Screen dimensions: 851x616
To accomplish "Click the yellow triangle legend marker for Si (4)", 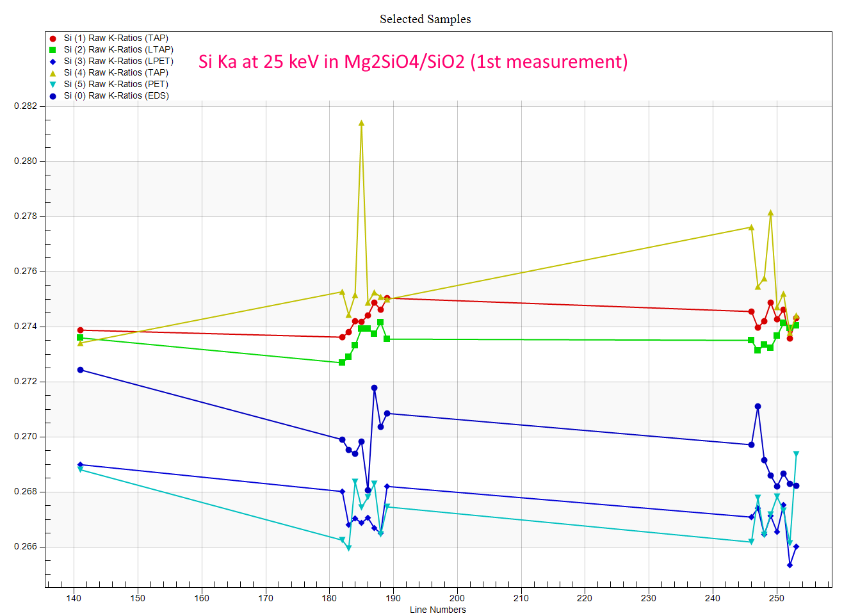I will [53, 73].
